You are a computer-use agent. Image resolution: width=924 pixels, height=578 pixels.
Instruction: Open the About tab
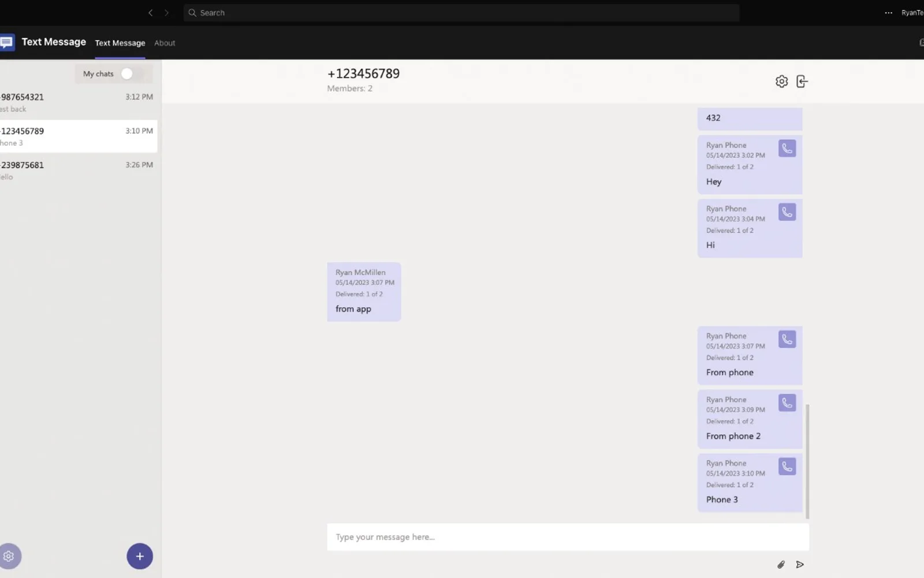(x=165, y=43)
